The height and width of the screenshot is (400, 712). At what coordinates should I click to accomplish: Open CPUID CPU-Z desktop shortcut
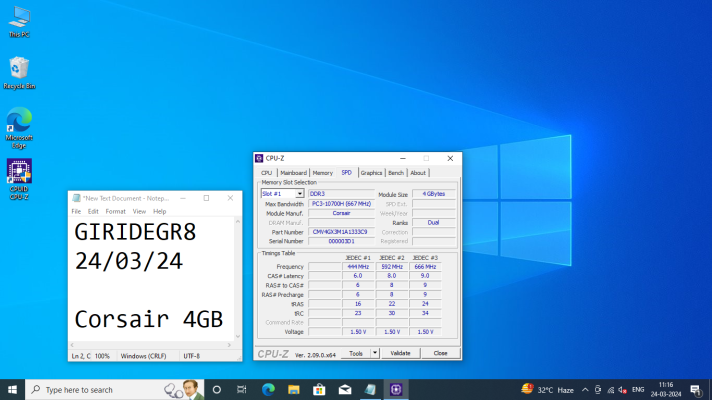[19, 179]
